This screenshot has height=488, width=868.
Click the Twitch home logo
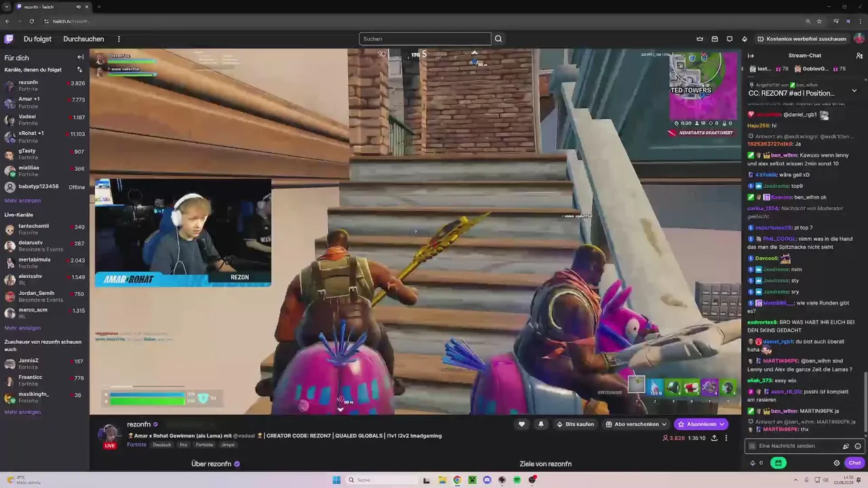click(9, 39)
